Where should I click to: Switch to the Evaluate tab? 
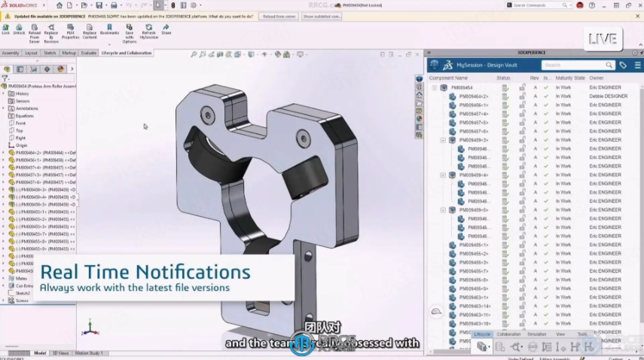pyautogui.click(x=89, y=53)
